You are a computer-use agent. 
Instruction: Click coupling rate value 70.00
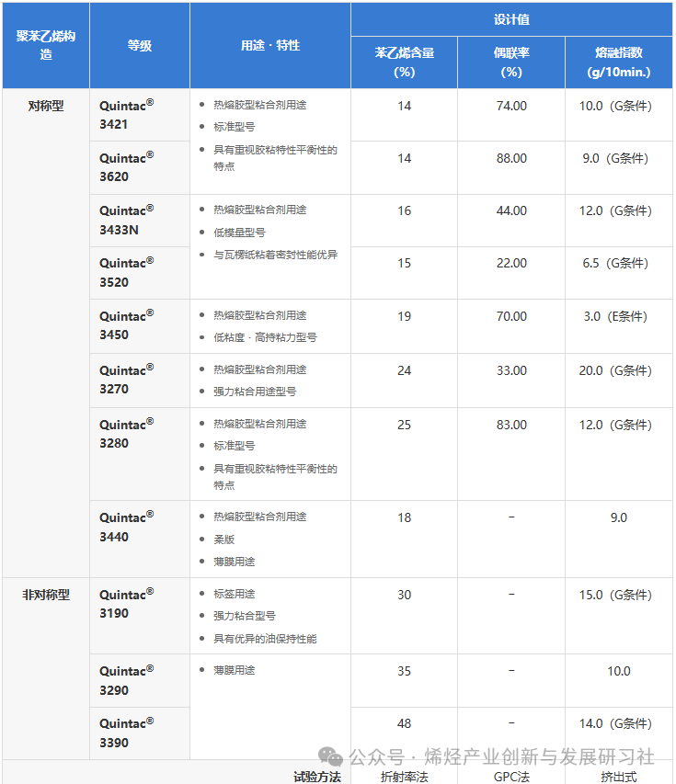point(511,316)
